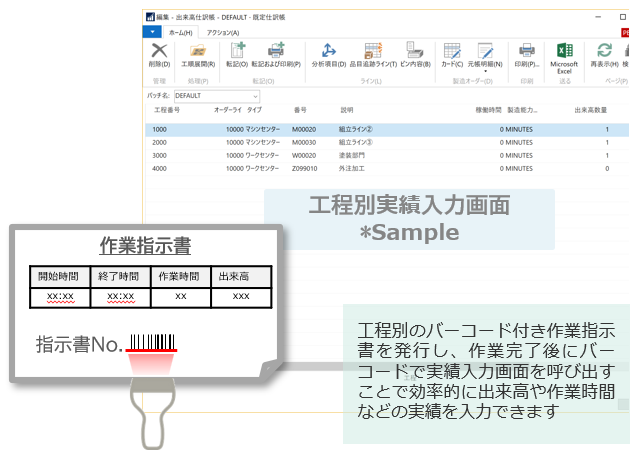Viewport: 643px width, 456px height.
Task: Click item number Z099010 in the grid
Action: [305, 169]
